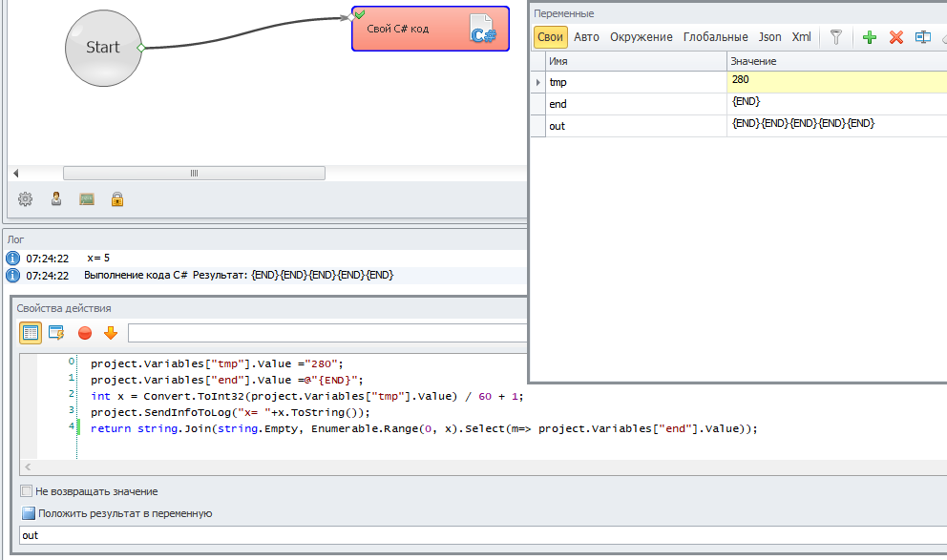The width and height of the screenshot is (947, 560).
Task: Click the orange down arrow icon
Action: (x=111, y=333)
